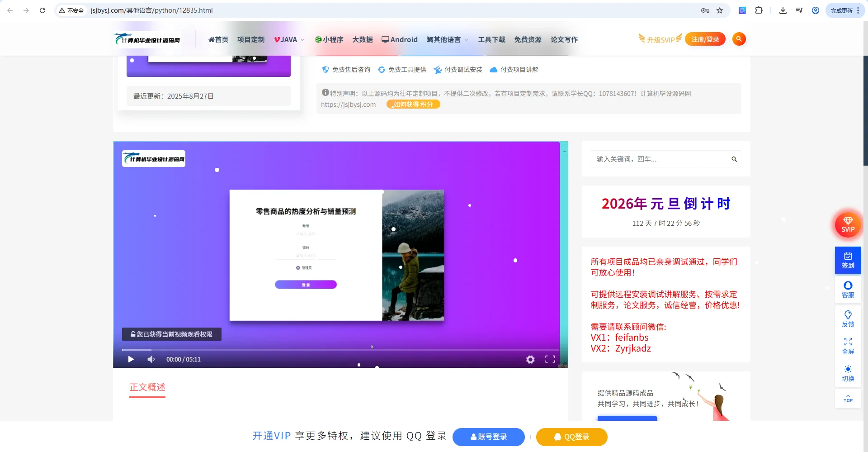Toggle player fullscreen with the expand icon
This screenshot has height=452, width=868.
pos(550,359)
